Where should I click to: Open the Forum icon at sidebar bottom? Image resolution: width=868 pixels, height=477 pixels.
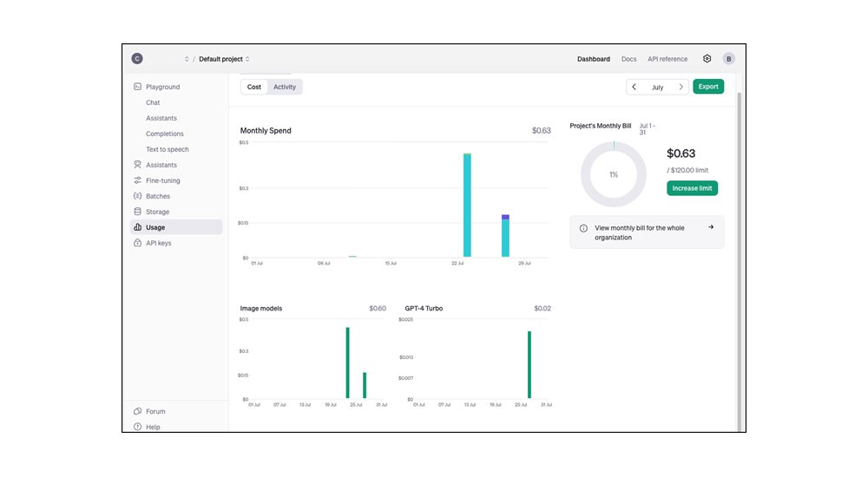137,411
